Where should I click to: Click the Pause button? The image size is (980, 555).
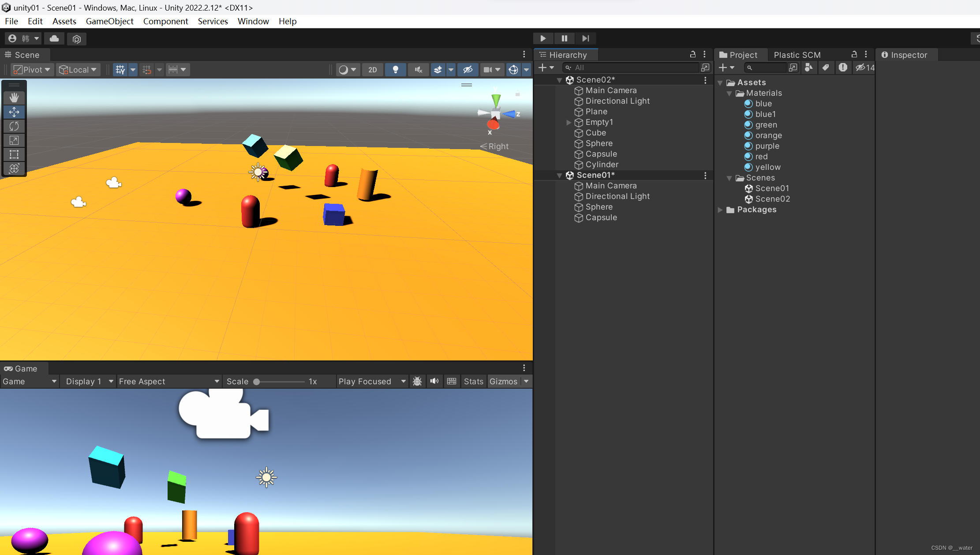click(564, 38)
